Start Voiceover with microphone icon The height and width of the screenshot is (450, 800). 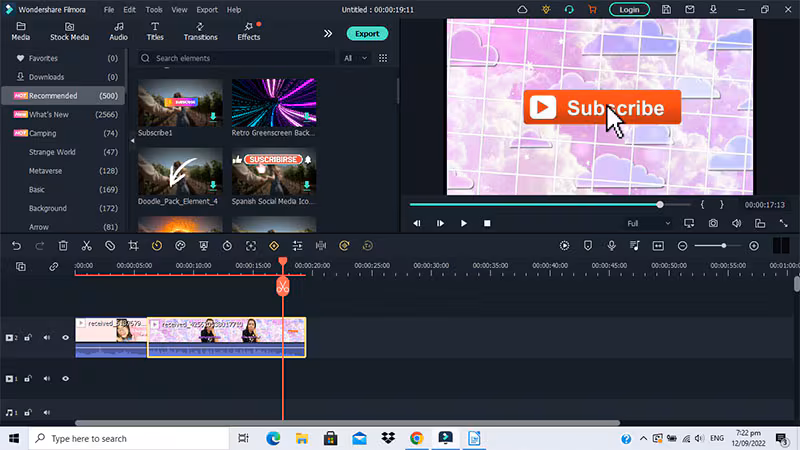coord(611,246)
